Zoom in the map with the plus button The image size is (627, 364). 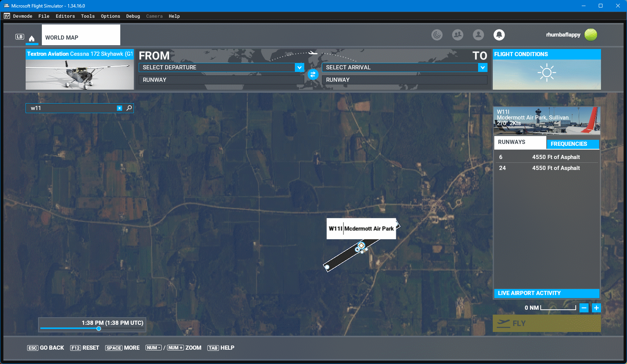point(596,308)
